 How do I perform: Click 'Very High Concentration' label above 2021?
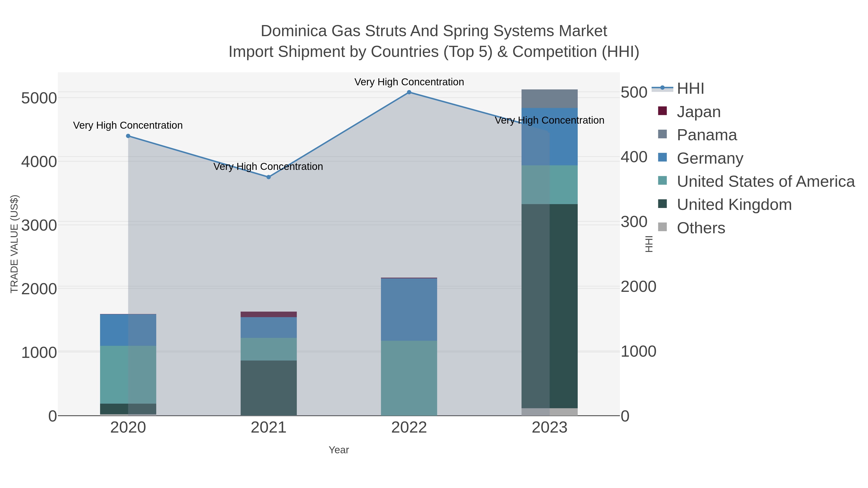(x=268, y=167)
